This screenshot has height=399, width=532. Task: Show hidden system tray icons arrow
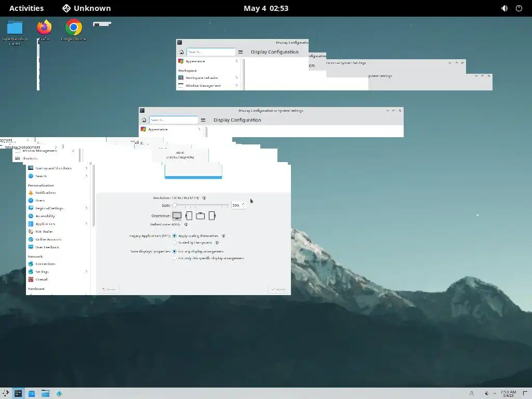pyautogui.click(x=495, y=393)
